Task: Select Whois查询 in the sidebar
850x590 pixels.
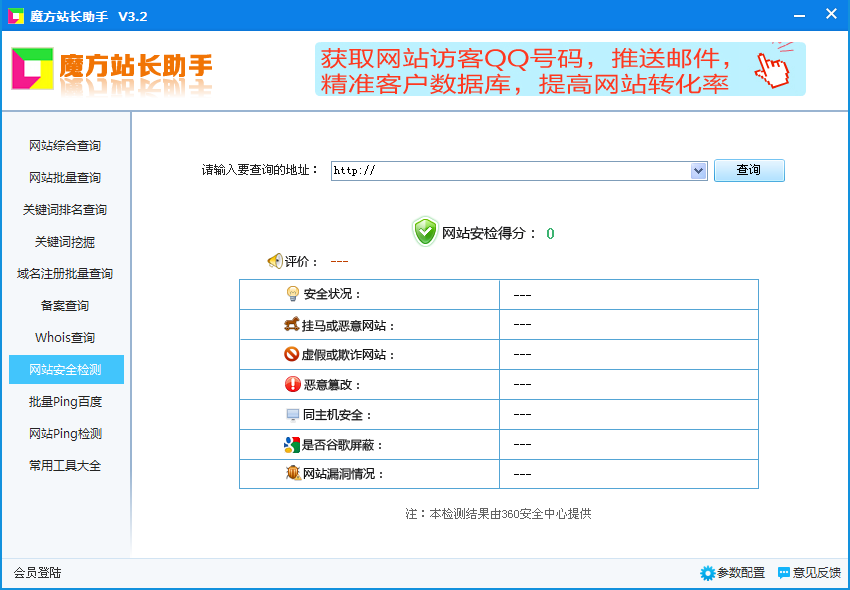Action: [65, 337]
